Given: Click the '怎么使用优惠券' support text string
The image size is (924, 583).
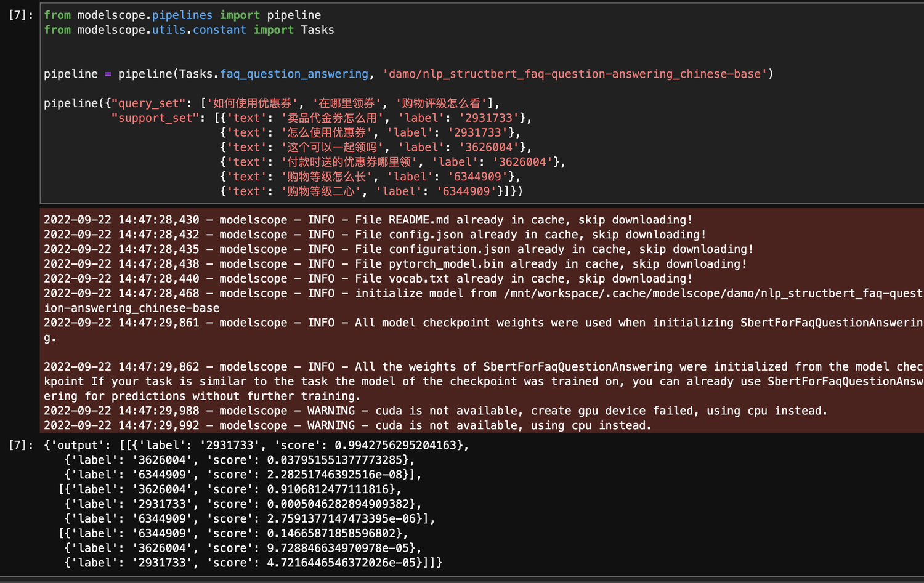Looking at the screenshot, I should 327,133.
